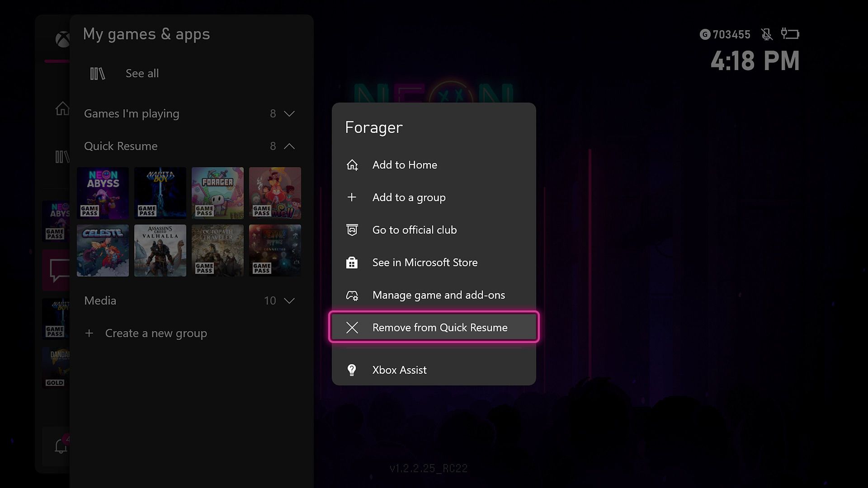The width and height of the screenshot is (868, 488).
Task: Select the Forager game tile
Action: 217,193
